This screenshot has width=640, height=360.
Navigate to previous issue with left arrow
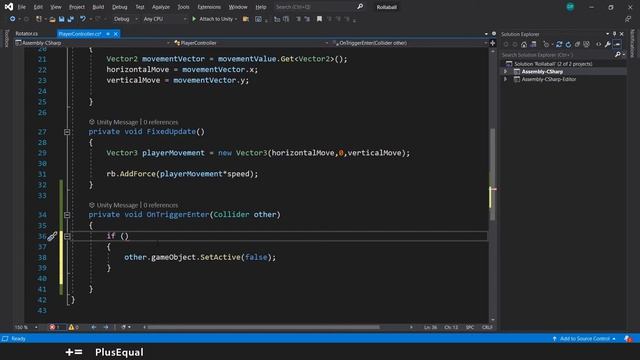93,327
